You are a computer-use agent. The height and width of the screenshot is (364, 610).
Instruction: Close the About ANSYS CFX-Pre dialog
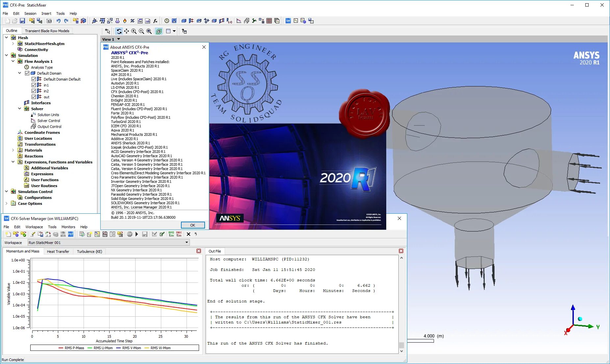(x=204, y=47)
